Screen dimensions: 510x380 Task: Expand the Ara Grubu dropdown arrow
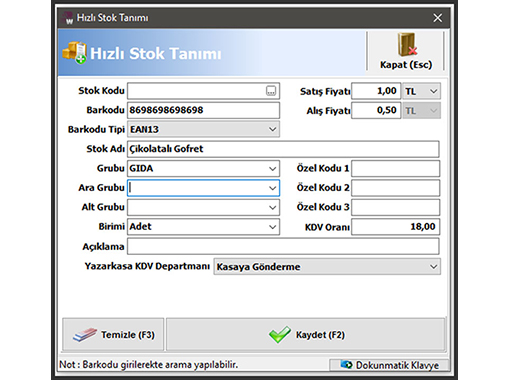click(x=272, y=188)
